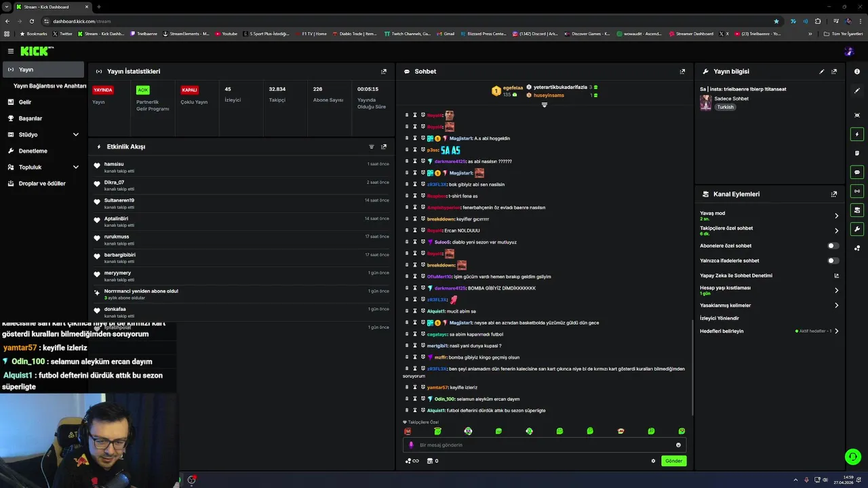This screenshot has width=868, height=488.
Task: Bookmark this page with the star icon
Action: (x=776, y=21)
